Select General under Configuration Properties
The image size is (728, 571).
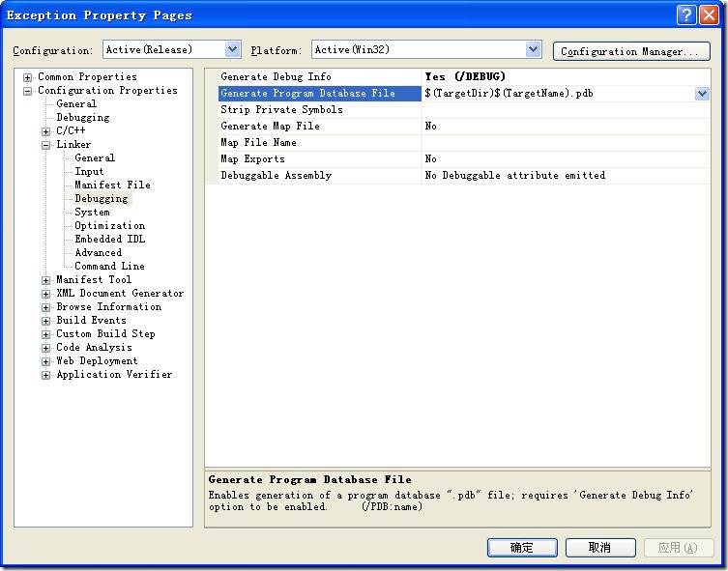tap(76, 103)
